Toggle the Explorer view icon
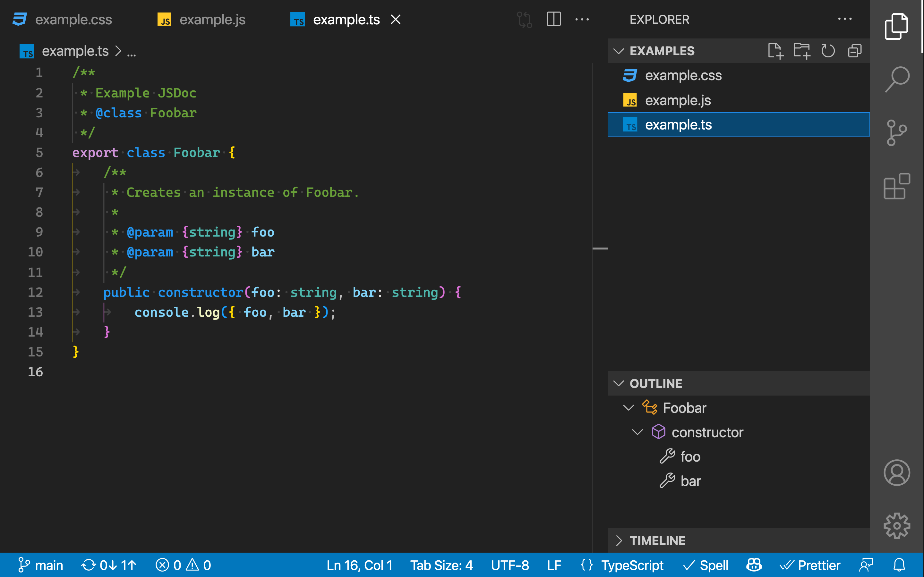 pos(896,26)
